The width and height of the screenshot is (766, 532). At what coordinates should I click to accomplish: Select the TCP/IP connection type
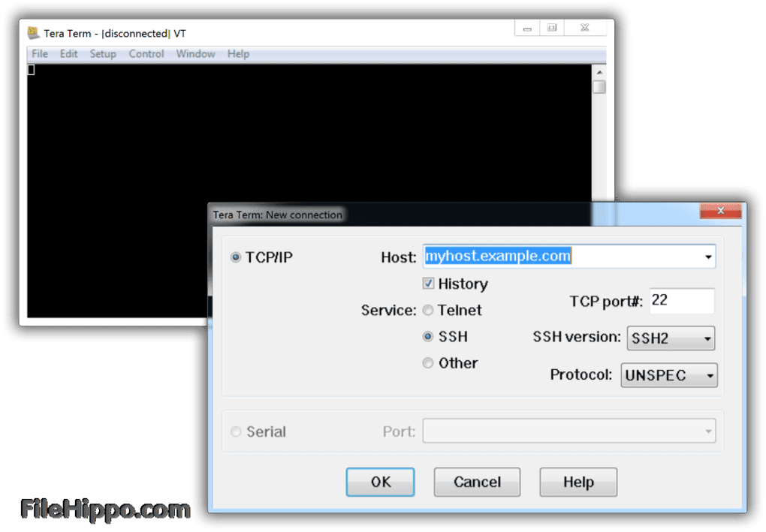(x=234, y=257)
